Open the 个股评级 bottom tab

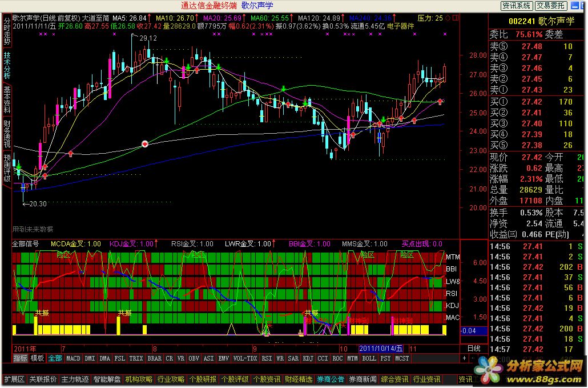(235, 379)
